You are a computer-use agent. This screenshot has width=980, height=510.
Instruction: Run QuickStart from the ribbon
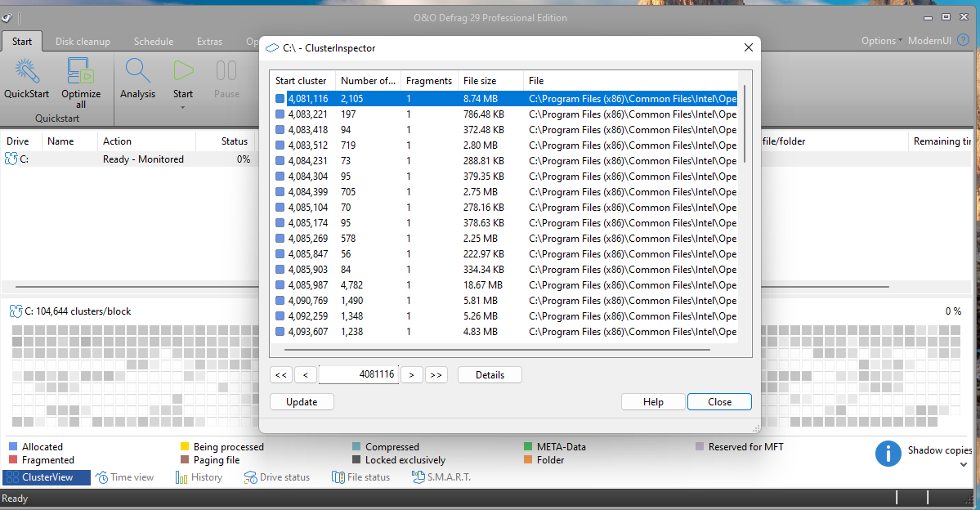tap(26, 79)
